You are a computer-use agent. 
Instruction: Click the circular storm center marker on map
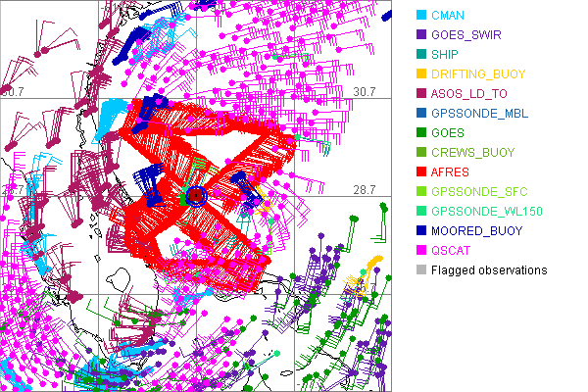(x=196, y=196)
